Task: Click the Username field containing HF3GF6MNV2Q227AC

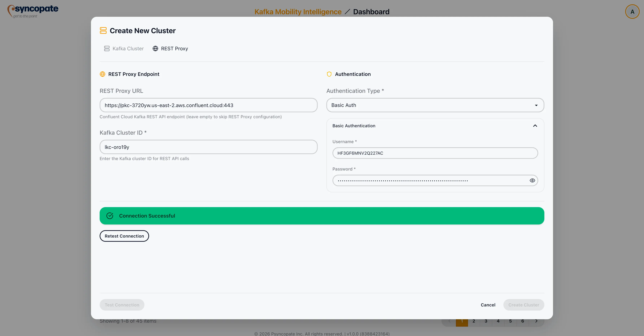Action: (x=435, y=153)
